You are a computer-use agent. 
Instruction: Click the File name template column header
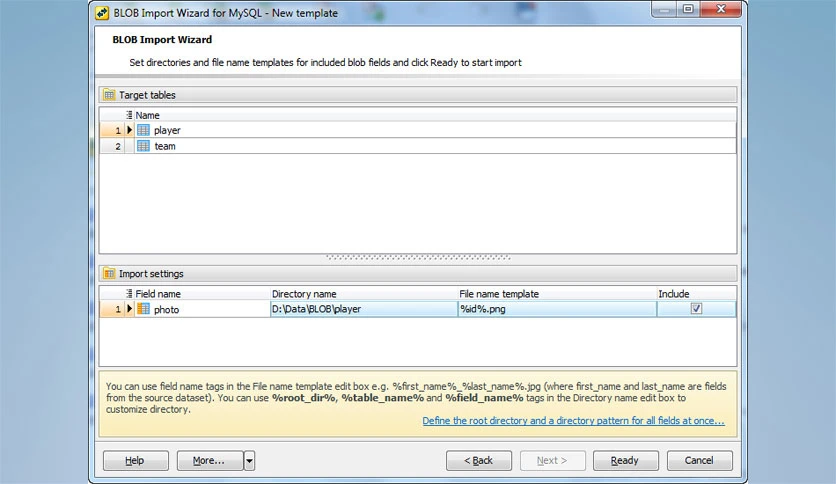pyautogui.click(x=557, y=294)
